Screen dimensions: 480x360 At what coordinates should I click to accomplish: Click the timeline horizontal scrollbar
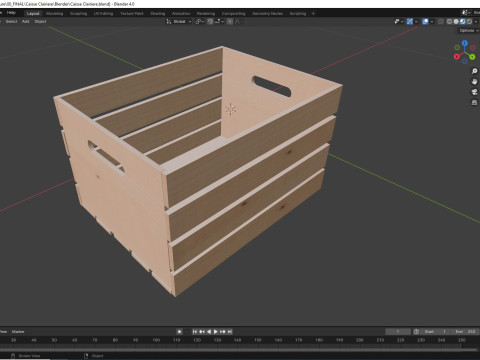(238, 349)
